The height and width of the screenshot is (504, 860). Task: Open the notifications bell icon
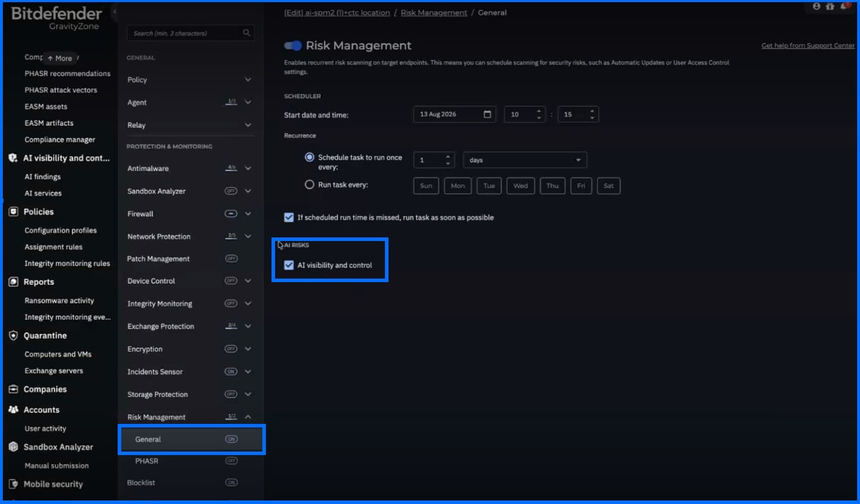(x=844, y=6)
